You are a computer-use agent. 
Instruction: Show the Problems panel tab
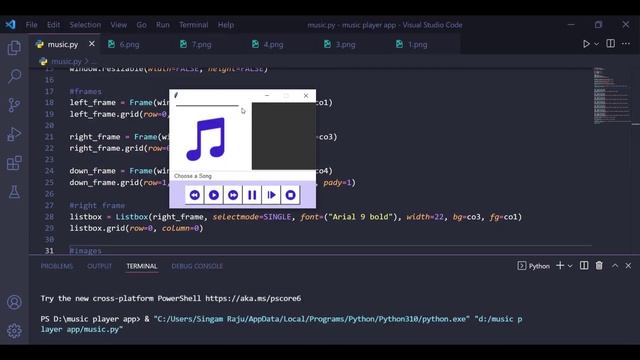(x=57, y=266)
